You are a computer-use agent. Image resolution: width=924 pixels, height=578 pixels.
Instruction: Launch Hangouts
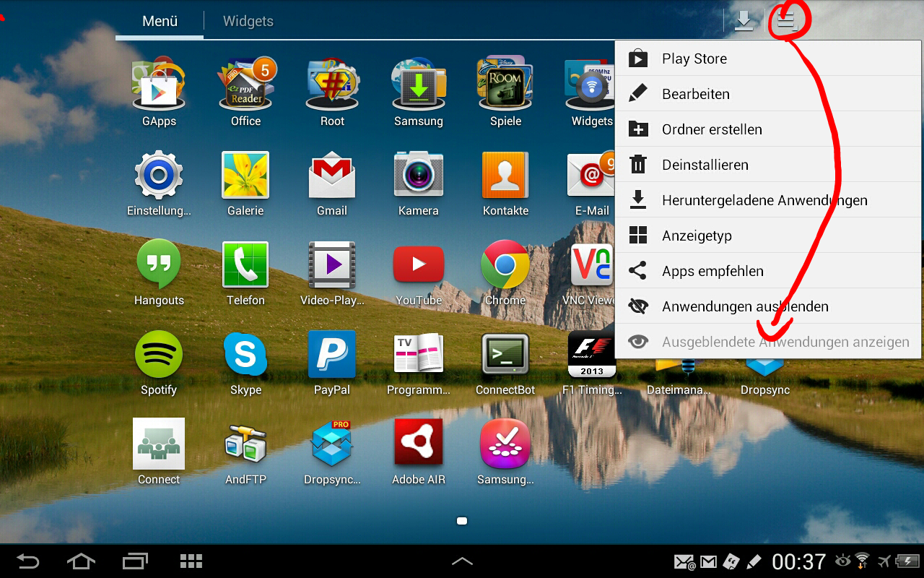pos(159,264)
